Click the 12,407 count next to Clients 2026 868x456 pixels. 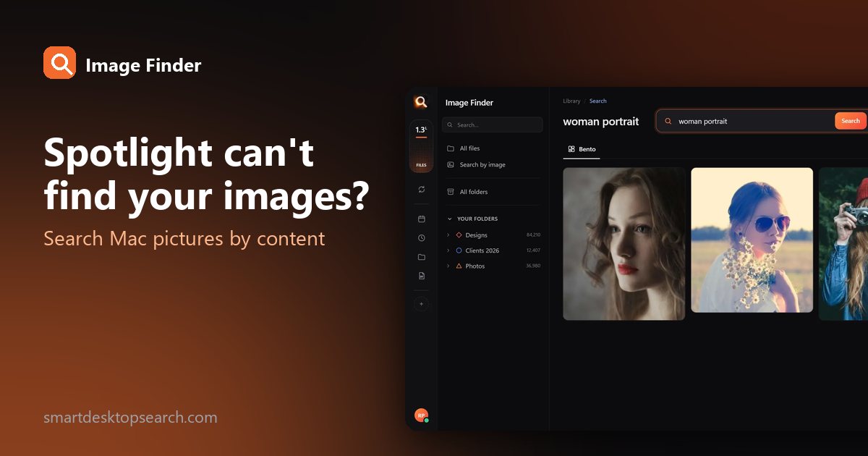pos(533,250)
